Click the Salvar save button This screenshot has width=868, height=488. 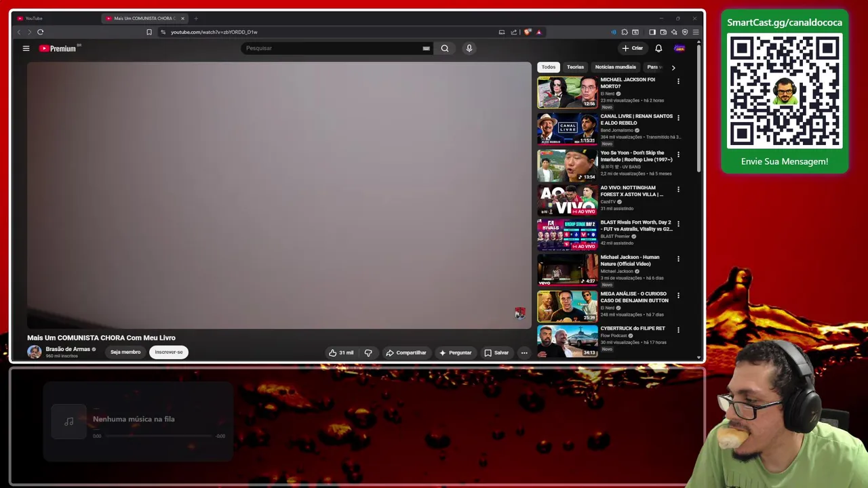click(496, 352)
